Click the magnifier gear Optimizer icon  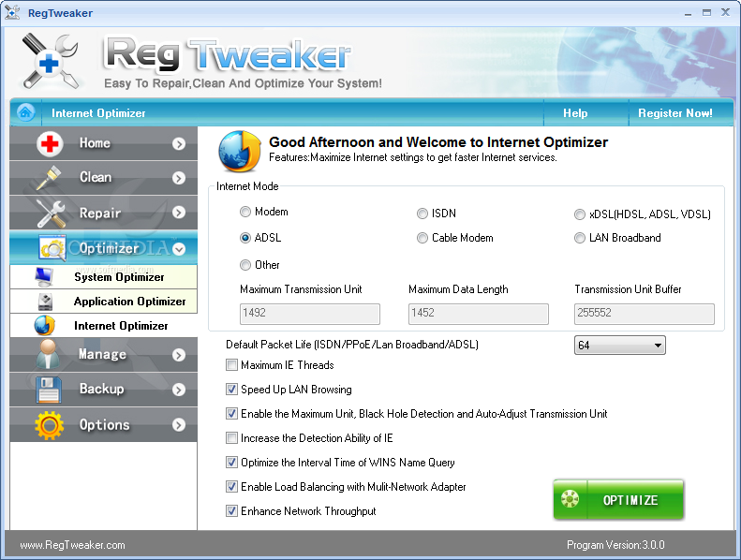click(52, 247)
